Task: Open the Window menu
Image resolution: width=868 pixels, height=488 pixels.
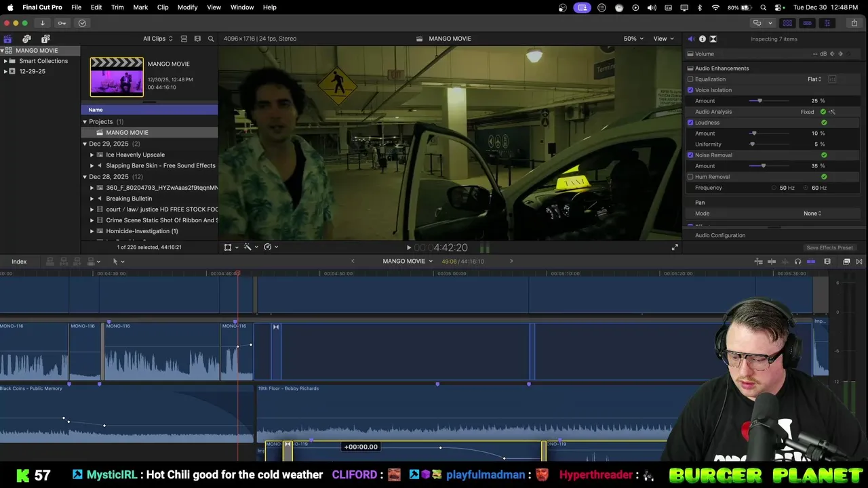Action: (242, 7)
